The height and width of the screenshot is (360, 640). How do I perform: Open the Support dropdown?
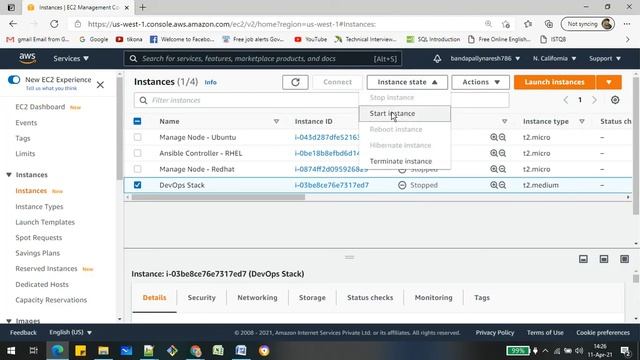(x=604, y=59)
